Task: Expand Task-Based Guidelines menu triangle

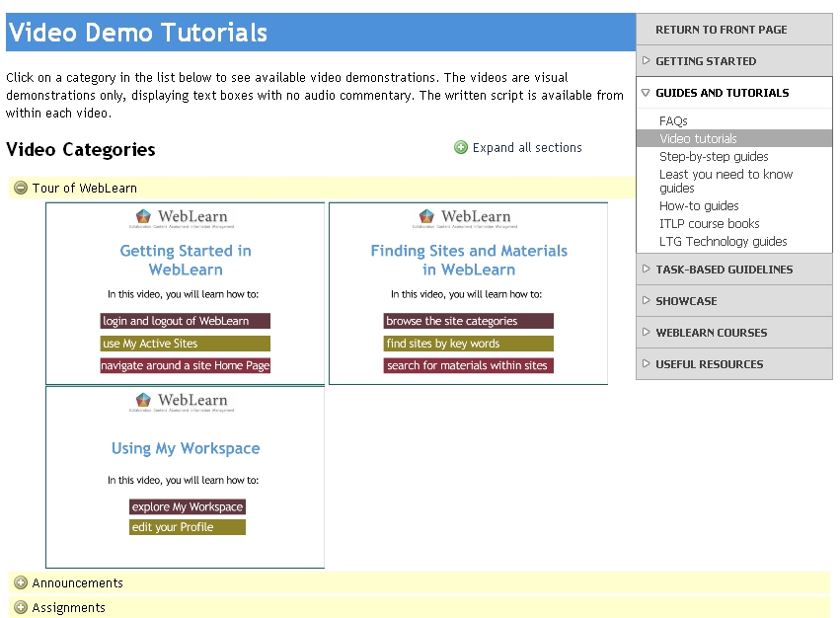Action: point(647,270)
